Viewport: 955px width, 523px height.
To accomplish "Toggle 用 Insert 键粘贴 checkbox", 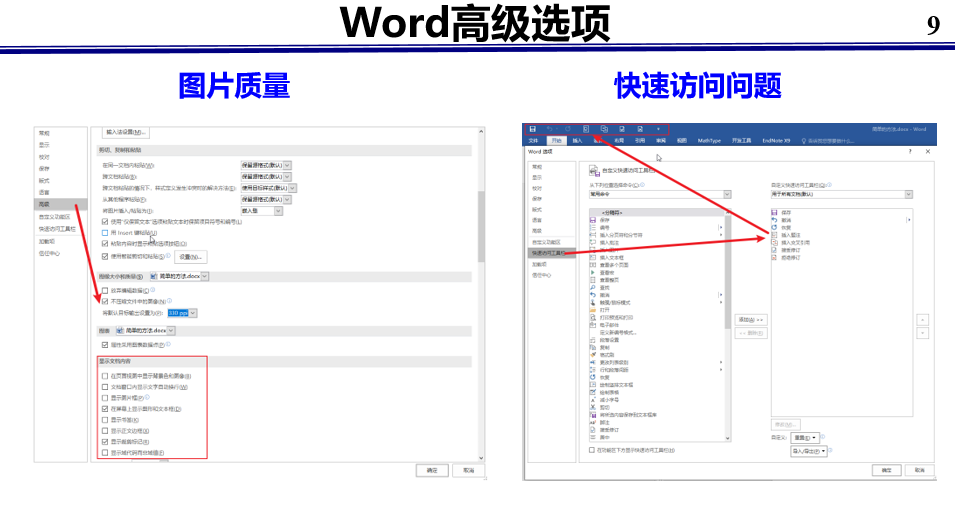I will coord(105,233).
